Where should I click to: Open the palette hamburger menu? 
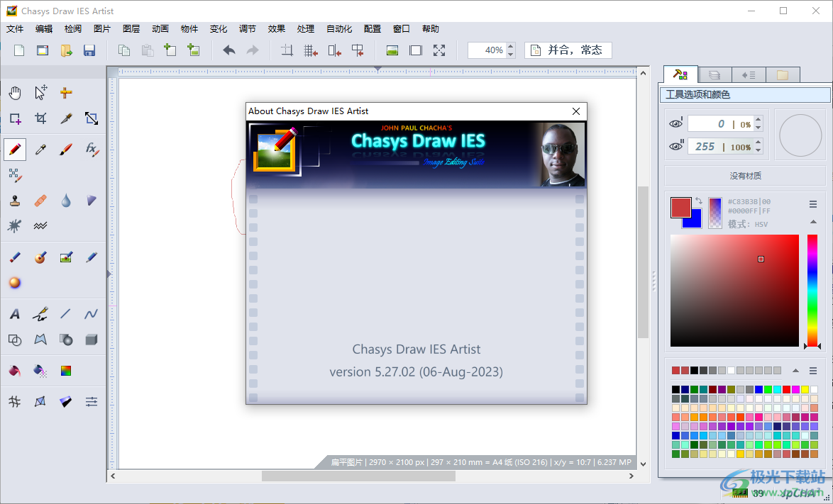[813, 371]
